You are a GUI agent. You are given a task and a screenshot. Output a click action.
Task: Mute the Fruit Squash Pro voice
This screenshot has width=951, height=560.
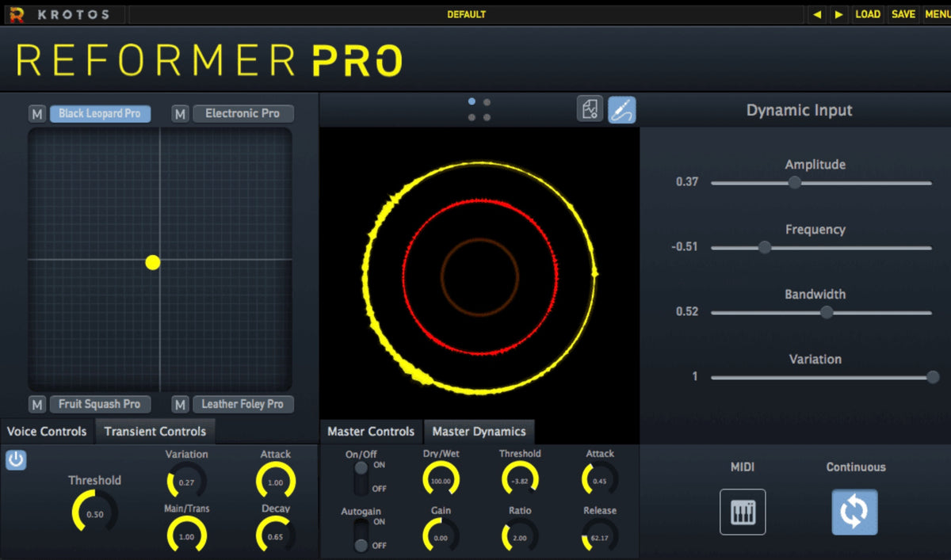[x=36, y=404]
